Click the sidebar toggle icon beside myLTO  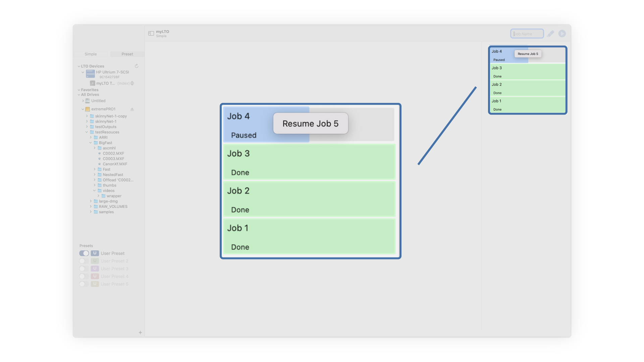(151, 34)
